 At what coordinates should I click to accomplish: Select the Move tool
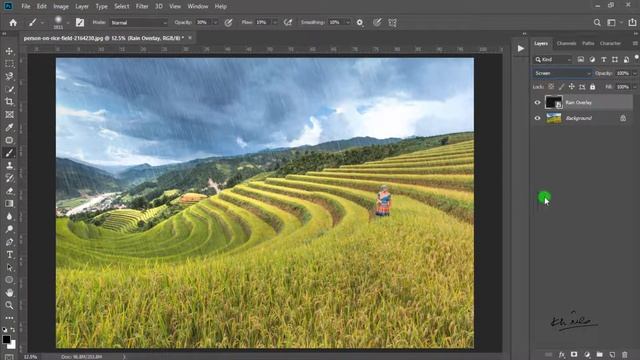click(9, 51)
